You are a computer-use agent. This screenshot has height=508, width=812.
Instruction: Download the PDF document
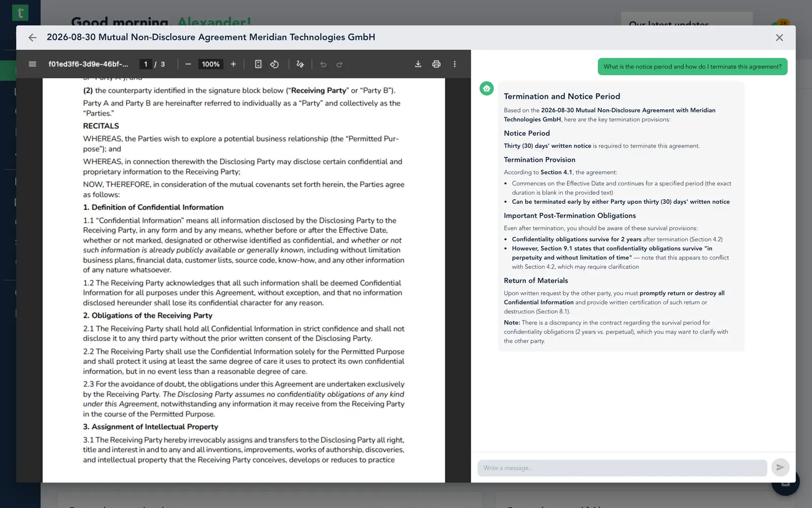[x=418, y=64]
